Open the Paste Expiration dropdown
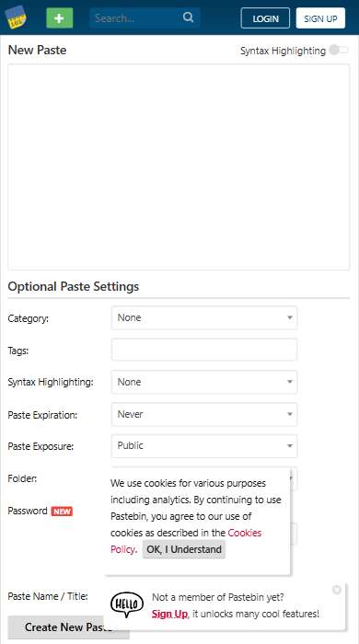This screenshot has height=644, width=359. (204, 414)
